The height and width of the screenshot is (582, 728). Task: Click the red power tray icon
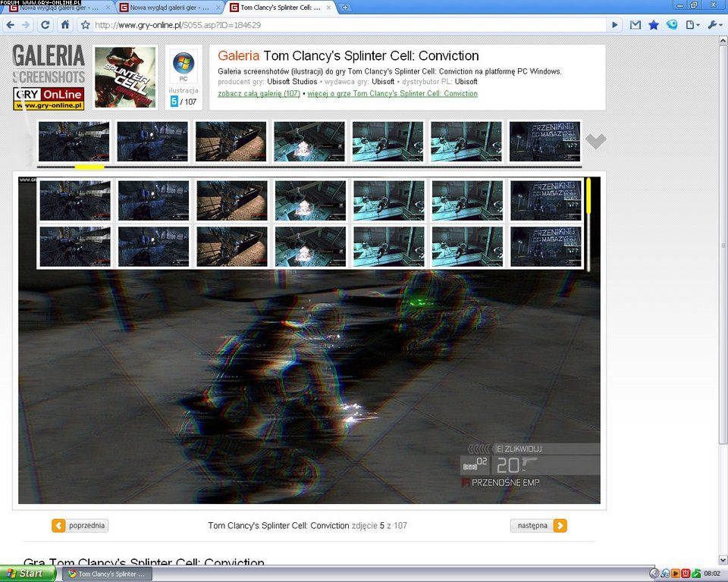tap(686, 574)
